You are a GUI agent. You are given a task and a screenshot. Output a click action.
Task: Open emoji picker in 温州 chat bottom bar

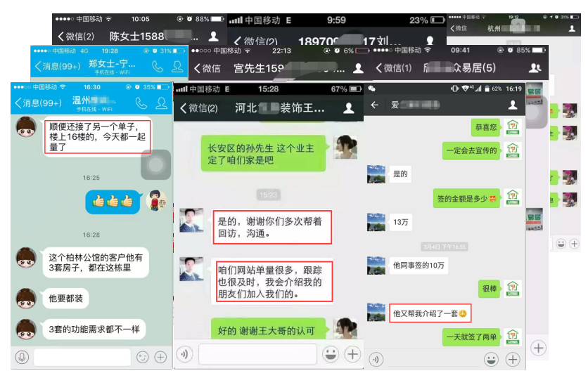[142, 357]
